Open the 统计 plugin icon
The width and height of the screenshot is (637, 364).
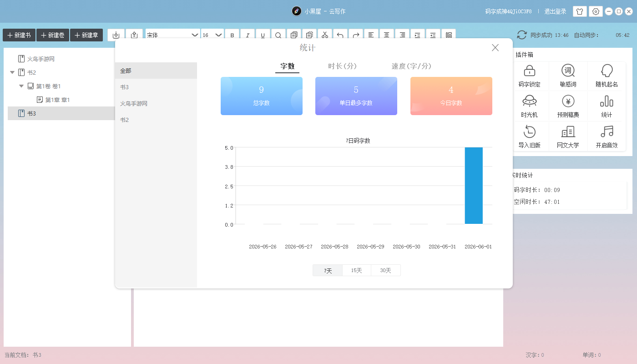[x=607, y=106]
